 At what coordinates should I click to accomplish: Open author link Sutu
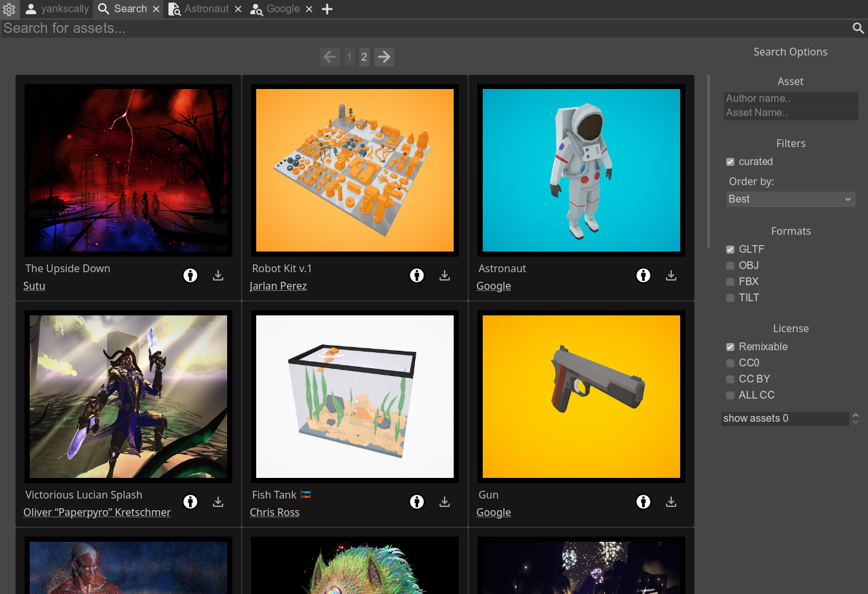(34, 286)
